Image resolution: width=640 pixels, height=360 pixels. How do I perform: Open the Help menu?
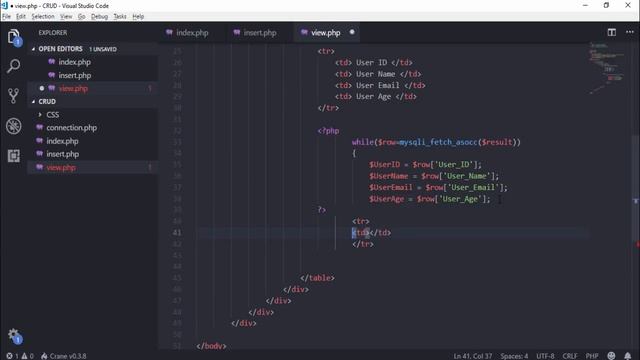pyautogui.click(x=138, y=16)
